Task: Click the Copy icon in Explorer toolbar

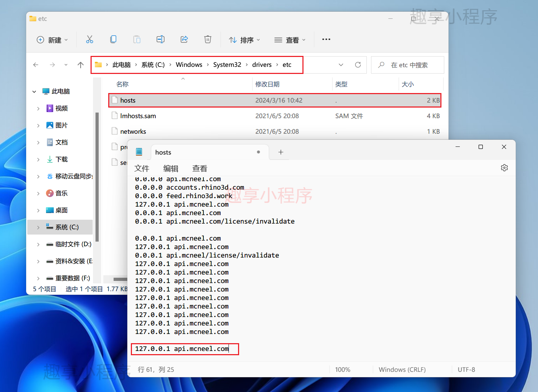Action: [113, 40]
